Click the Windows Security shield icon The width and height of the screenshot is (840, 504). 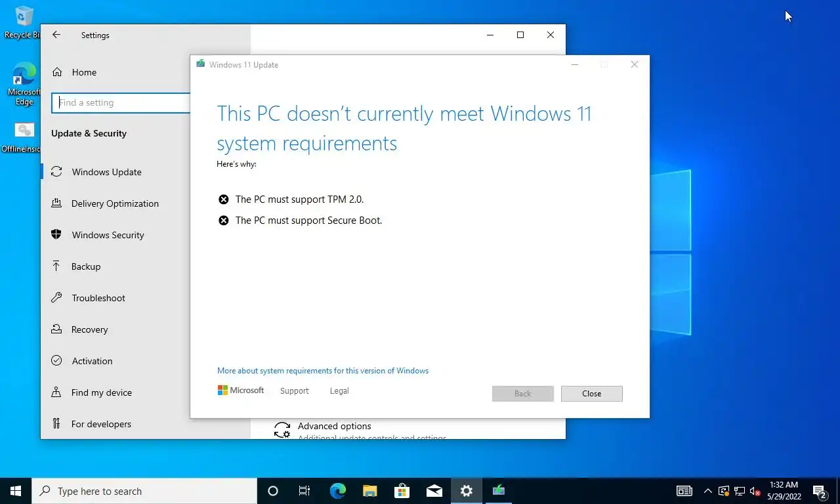(56, 235)
